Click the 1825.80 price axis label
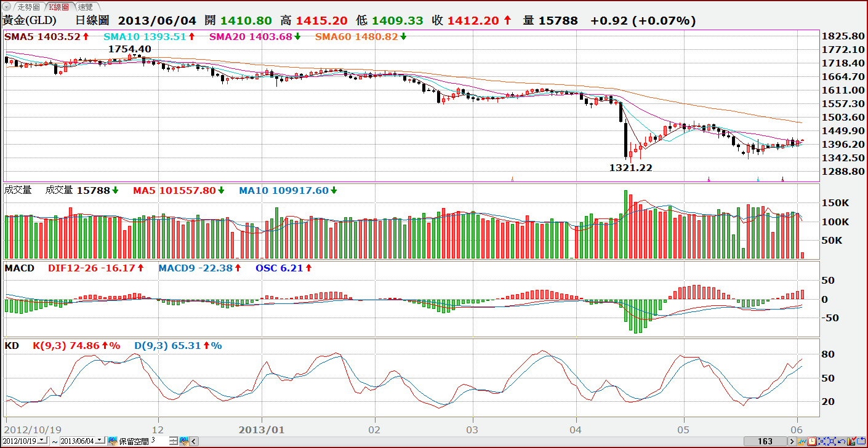Viewport: 868px width, 448px height. (843, 36)
